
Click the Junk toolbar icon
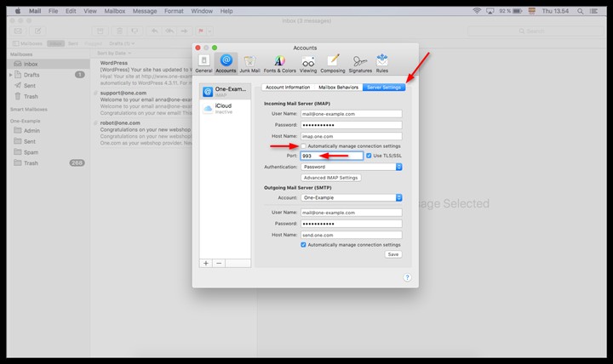(135, 31)
